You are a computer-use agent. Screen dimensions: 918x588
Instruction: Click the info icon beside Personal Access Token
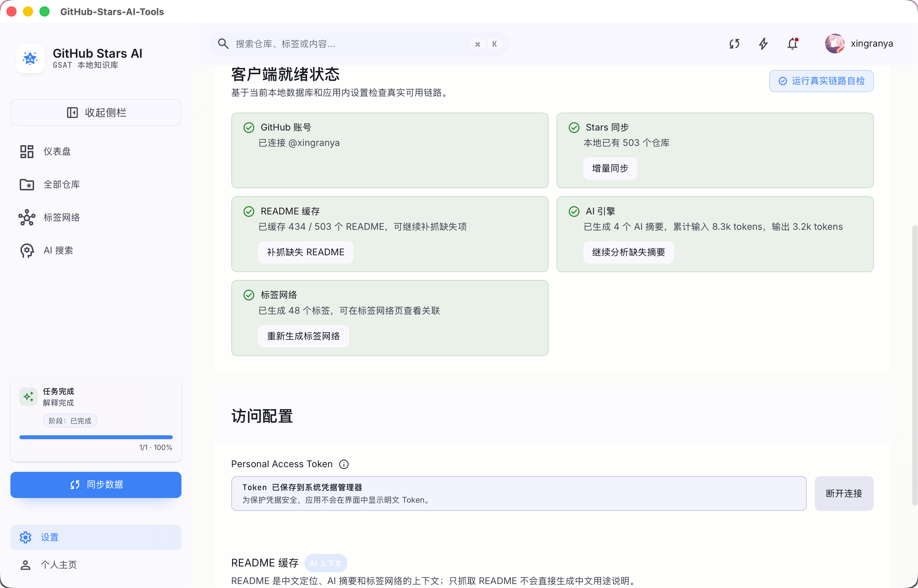(x=344, y=464)
